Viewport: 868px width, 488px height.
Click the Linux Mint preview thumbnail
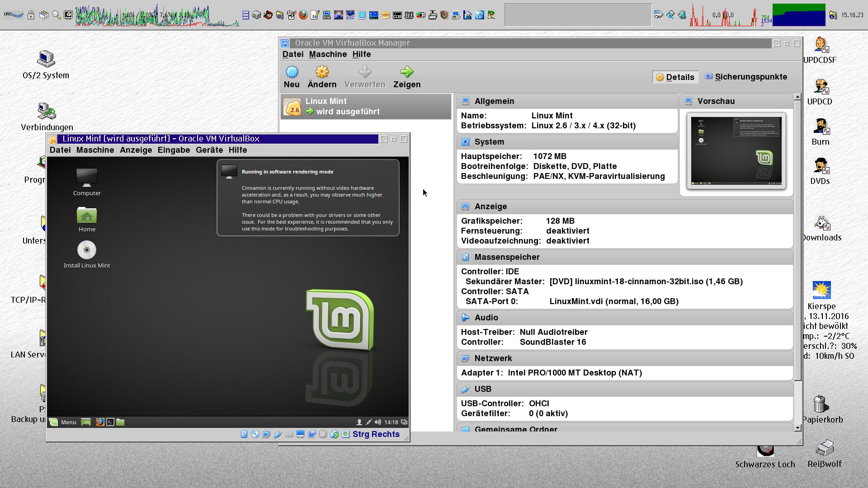(x=736, y=151)
